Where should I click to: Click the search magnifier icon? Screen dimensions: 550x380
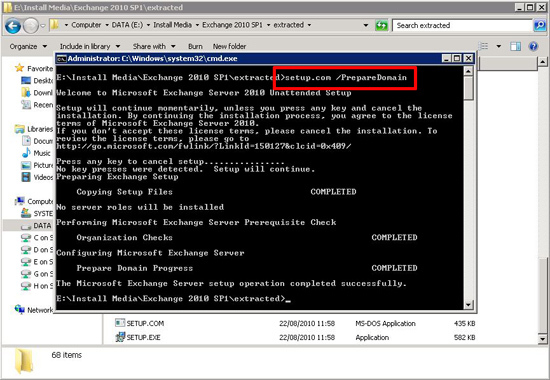point(539,25)
